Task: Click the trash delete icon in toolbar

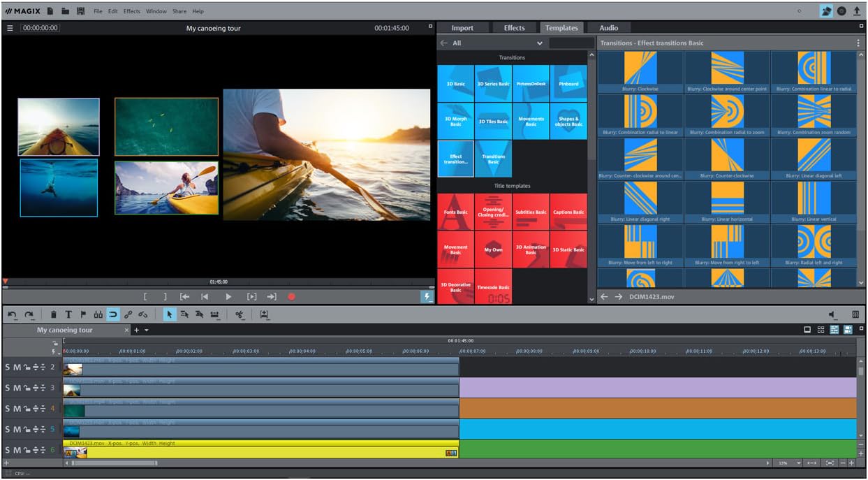Action: 54,315
